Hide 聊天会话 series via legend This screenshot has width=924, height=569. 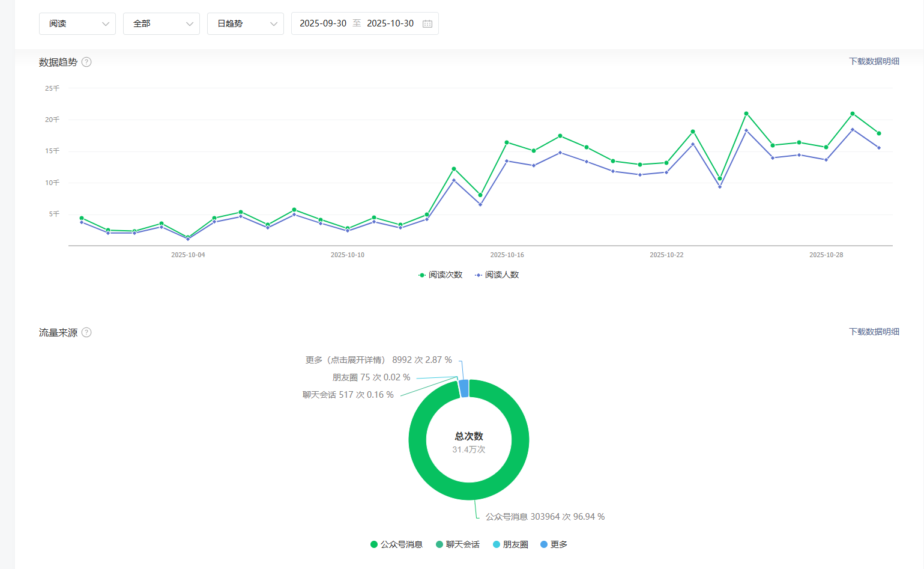coord(457,544)
